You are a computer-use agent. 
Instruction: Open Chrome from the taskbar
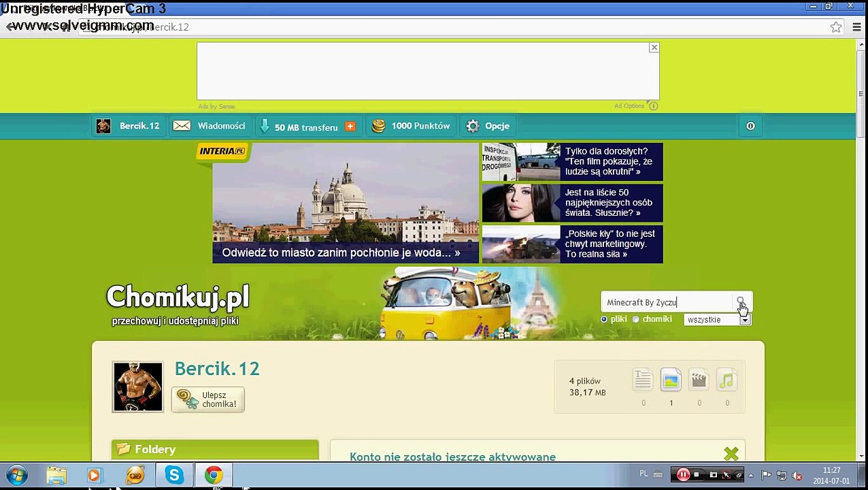click(x=214, y=475)
